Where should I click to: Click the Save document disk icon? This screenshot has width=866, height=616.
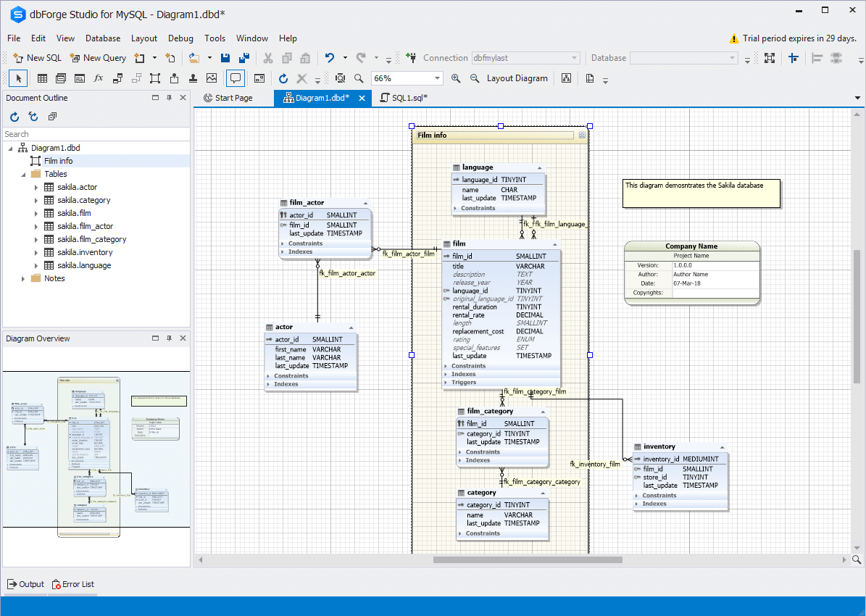pos(225,58)
